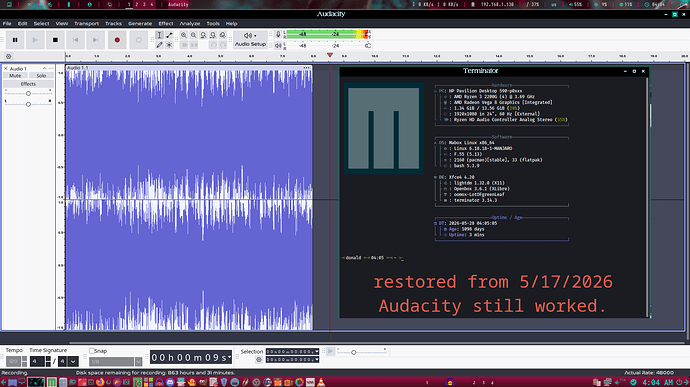The image size is (690, 387).
Task: Open the Tracks menu
Action: click(x=113, y=23)
